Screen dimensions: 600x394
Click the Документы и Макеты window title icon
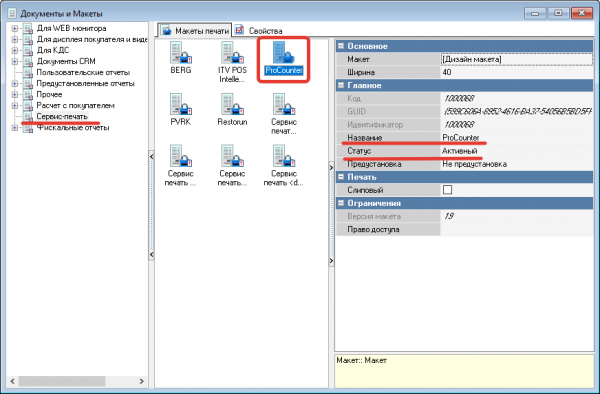tap(12, 13)
